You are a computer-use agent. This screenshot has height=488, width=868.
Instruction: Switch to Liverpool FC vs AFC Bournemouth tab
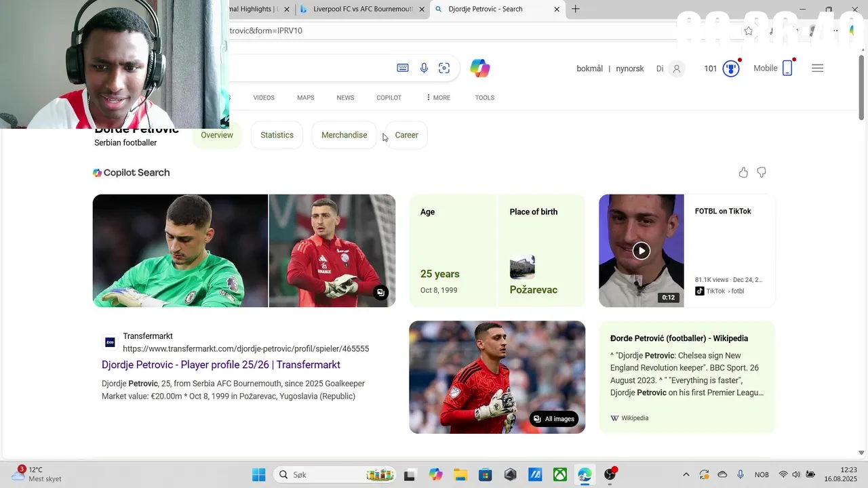click(x=362, y=9)
